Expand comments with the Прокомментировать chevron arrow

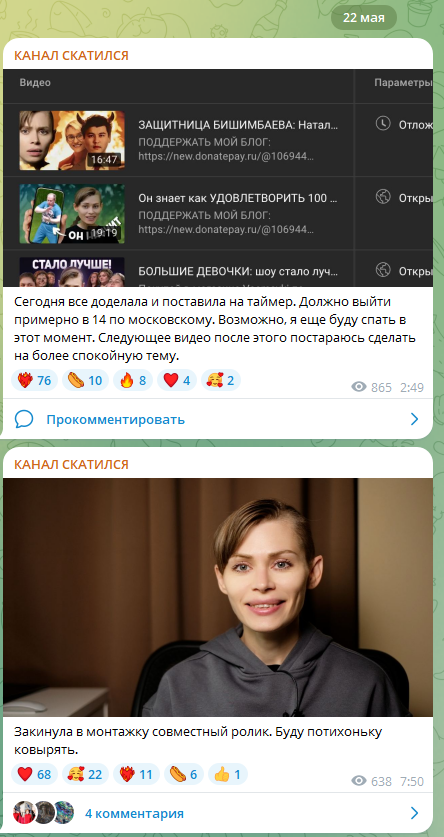414,420
